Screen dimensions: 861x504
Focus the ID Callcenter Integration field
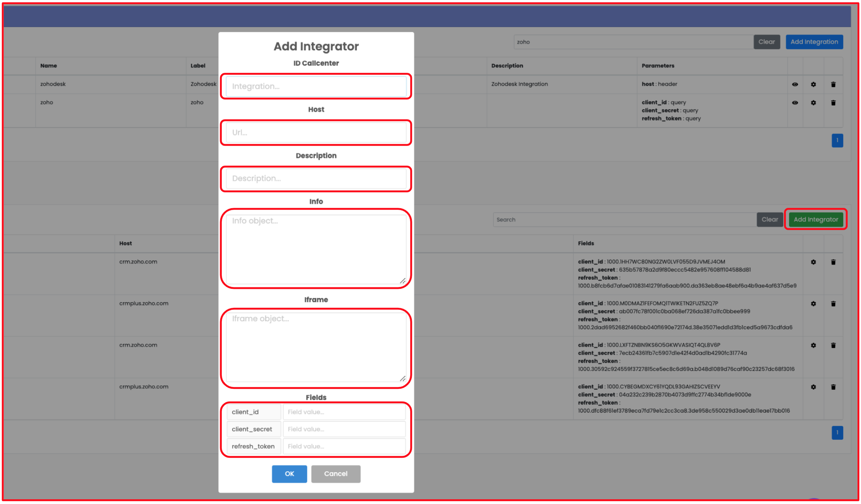pos(316,86)
